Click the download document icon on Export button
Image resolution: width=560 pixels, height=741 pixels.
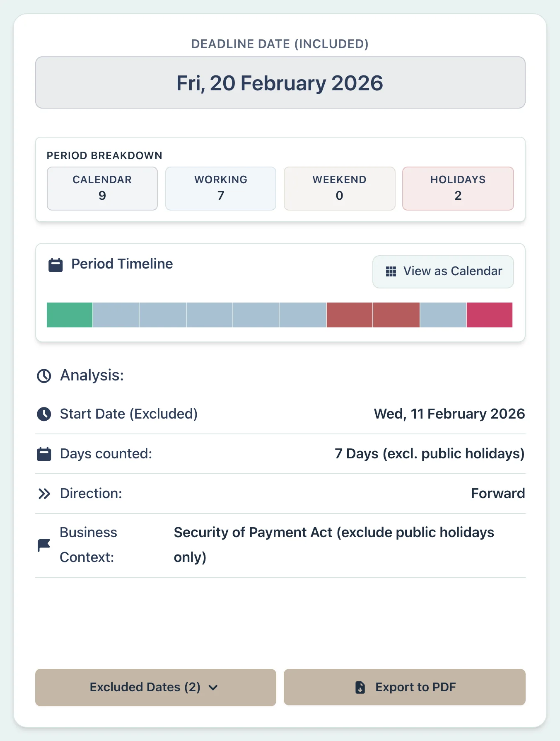click(360, 687)
